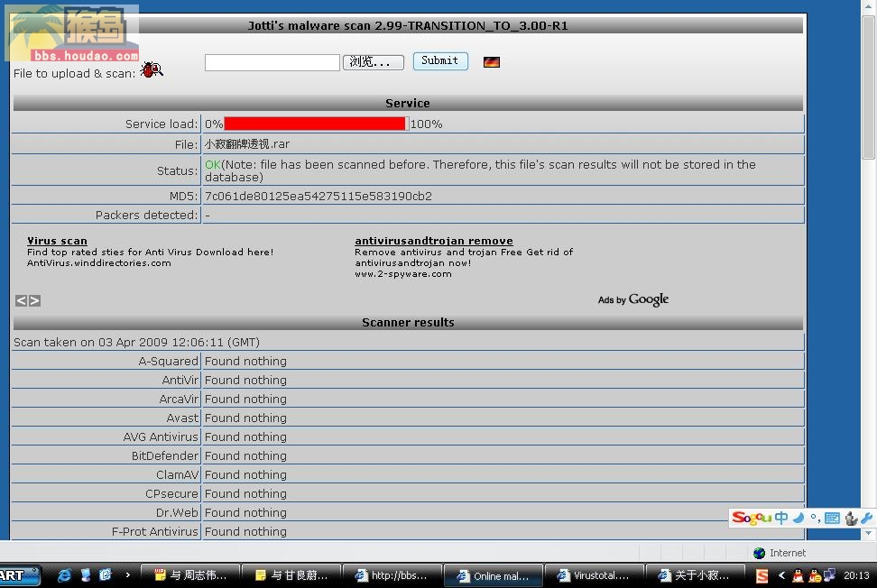Viewport: 877px width, 588px height.
Task: Toggle Sogou half/full-width moon icon
Action: (799, 519)
